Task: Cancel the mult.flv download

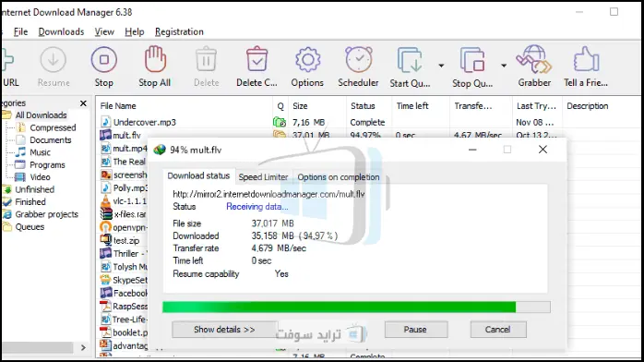Action: click(498, 330)
